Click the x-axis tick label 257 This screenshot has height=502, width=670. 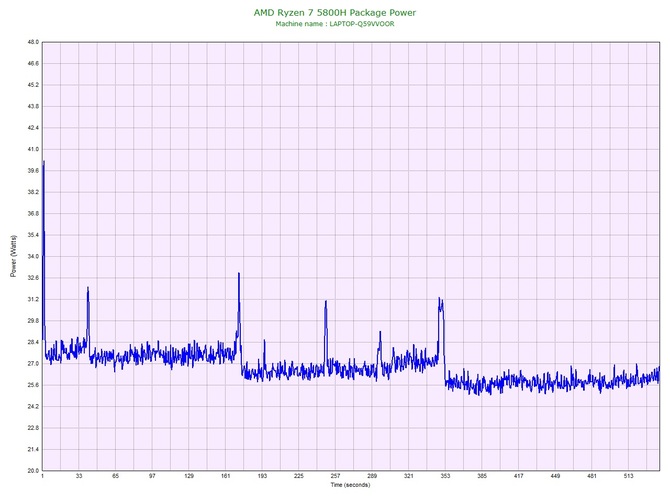tap(335, 476)
